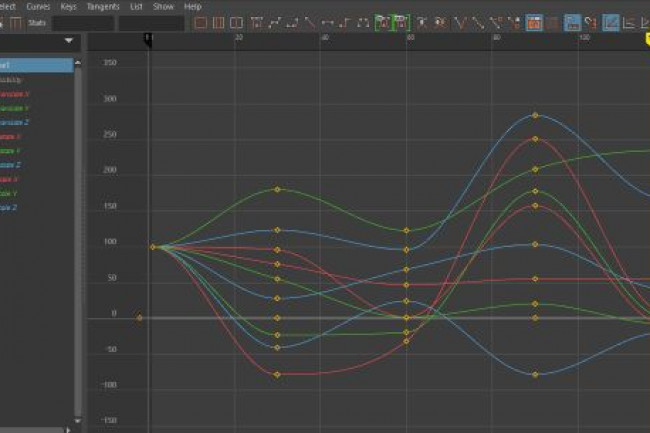Apply Spline tangents from the toolbar
This screenshot has width=650, height=433.
tap(273, 22)
